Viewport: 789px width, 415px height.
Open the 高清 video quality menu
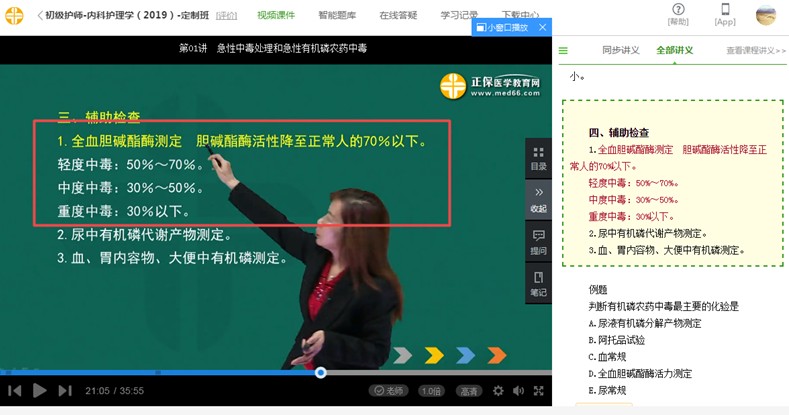point(469,391)
